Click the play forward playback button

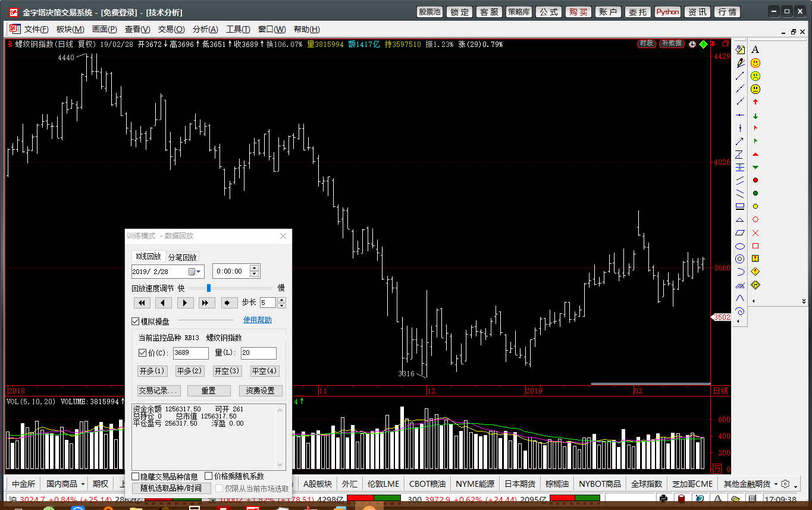tap(185, 303)
